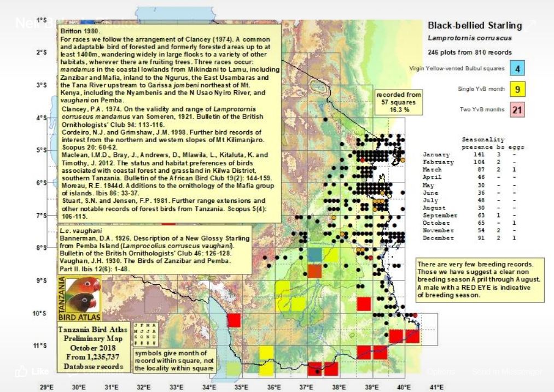Select the yellow swatch labeled 9
The height and width of the screenshot is (392, 554).
pos(517,89)
